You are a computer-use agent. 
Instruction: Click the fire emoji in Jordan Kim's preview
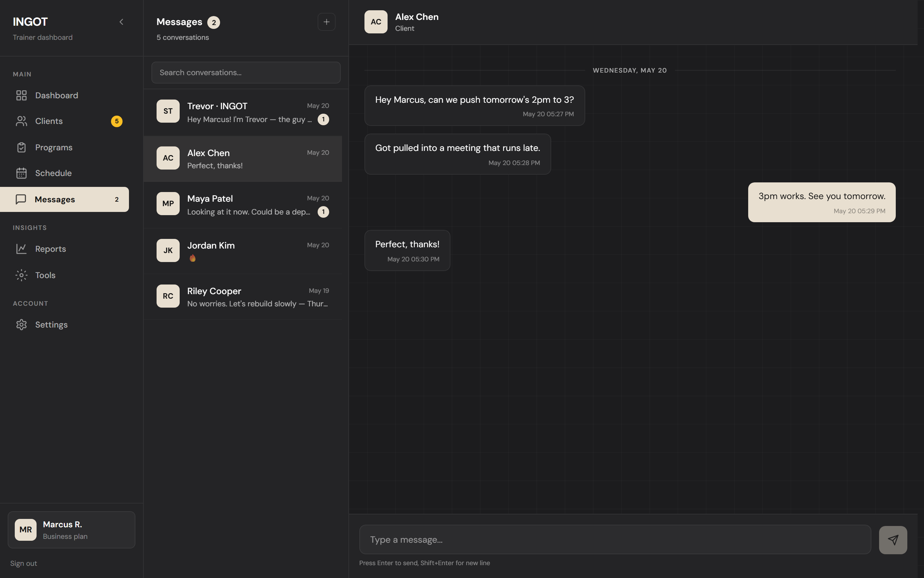[193, 258]
